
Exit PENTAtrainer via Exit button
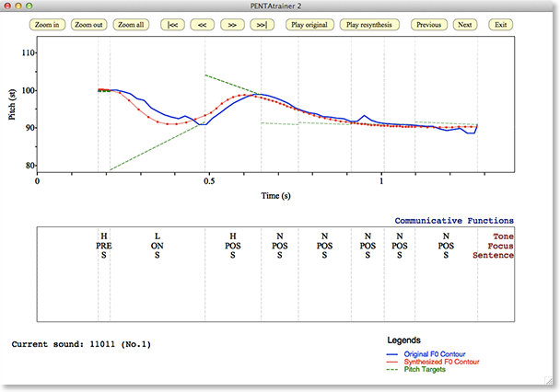coord(501,25)
